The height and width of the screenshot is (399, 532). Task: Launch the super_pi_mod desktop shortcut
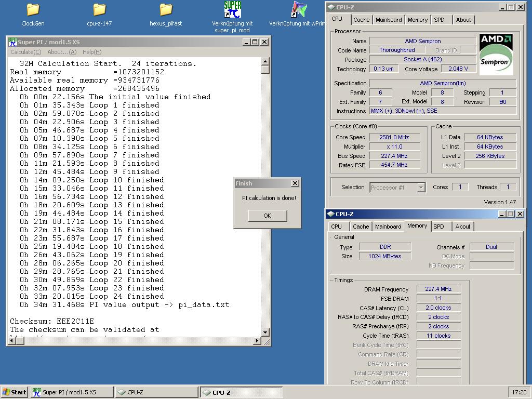coord(232,17)
